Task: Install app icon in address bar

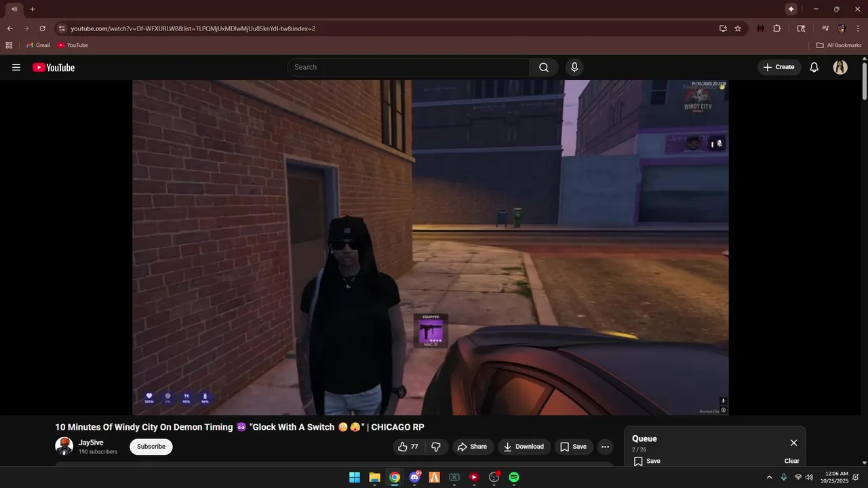Action: (723, 28)
